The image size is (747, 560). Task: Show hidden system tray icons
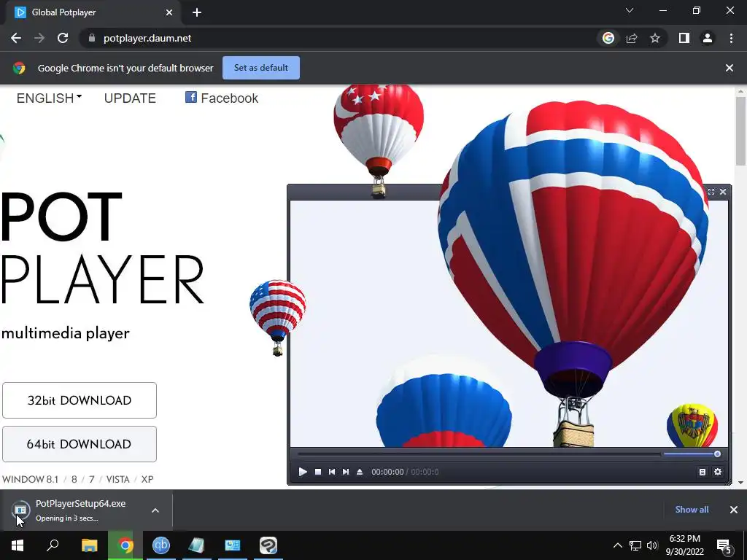click(617, 545)
